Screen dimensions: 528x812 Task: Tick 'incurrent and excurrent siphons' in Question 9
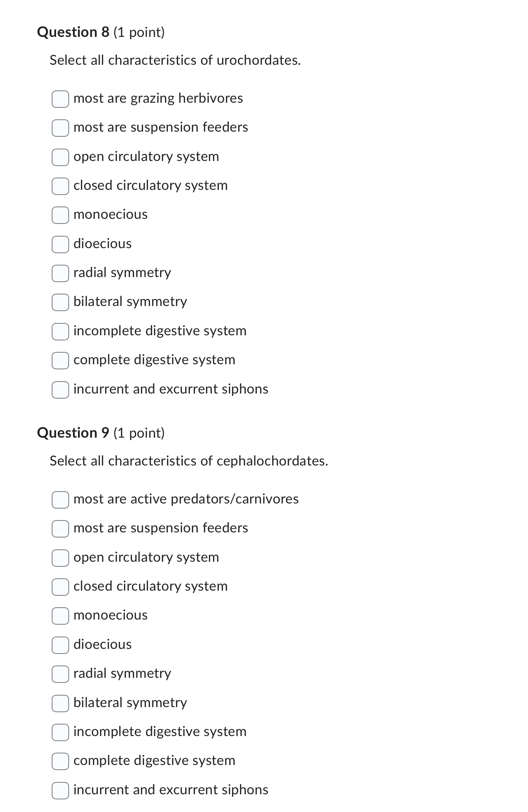point(60,791)
